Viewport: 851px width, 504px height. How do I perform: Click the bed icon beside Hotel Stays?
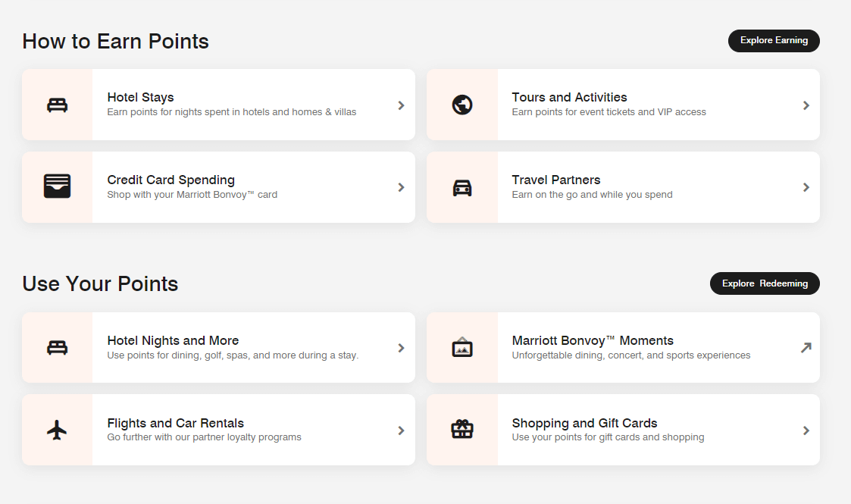click(57, 105)
